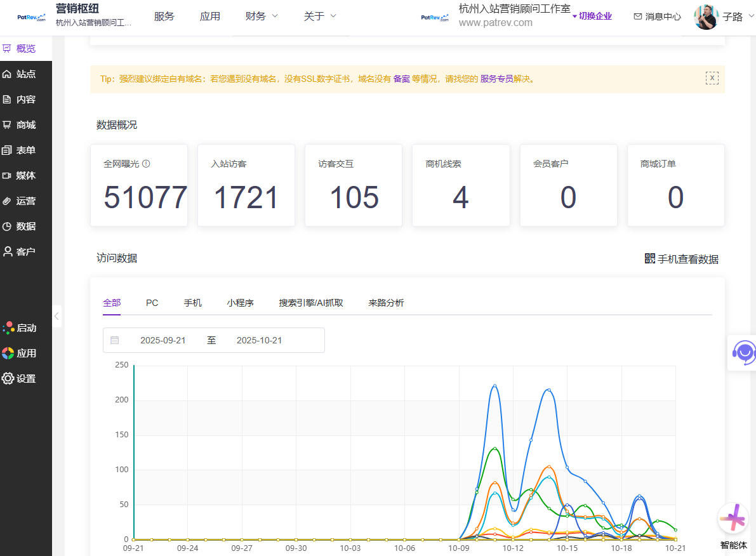Image resolution: width=756 pixels, height=556 pixels.
Task: Switch to the 来路分析 tab
Action: point(386,303)
